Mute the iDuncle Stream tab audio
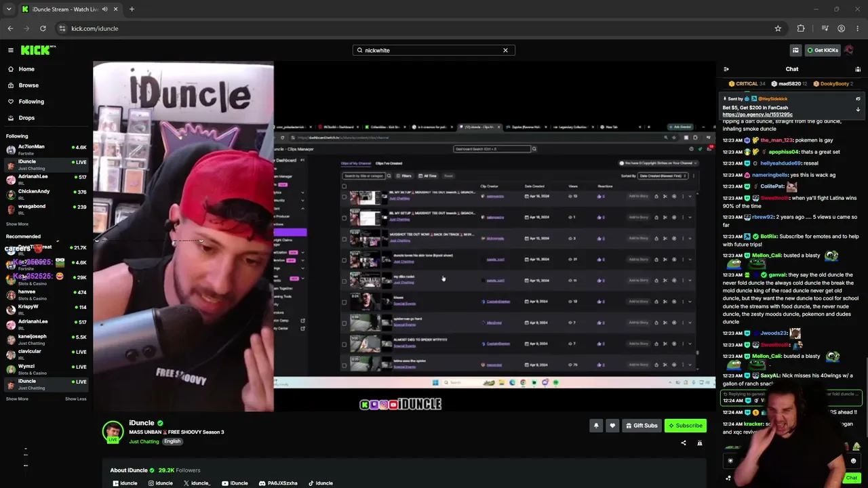Image resolution: width=868 pixels, height=488 pixels. [104, 9]
